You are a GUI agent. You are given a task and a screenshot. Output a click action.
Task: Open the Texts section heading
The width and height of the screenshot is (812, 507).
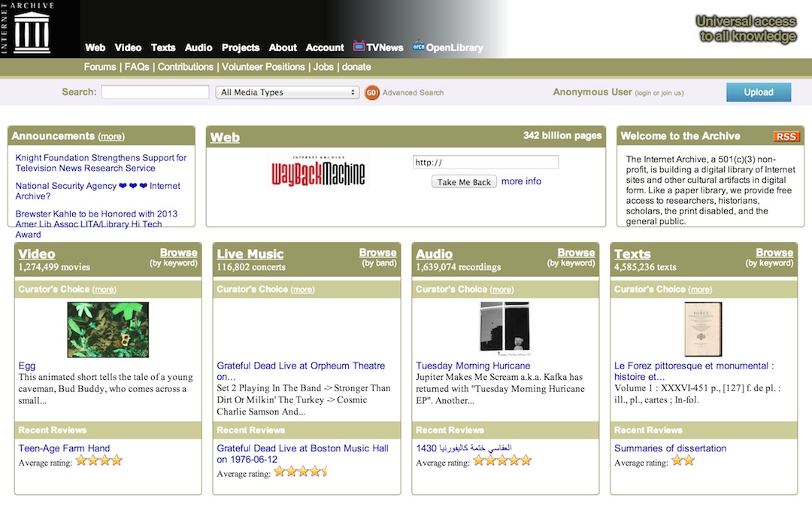(x=632, y=254)
